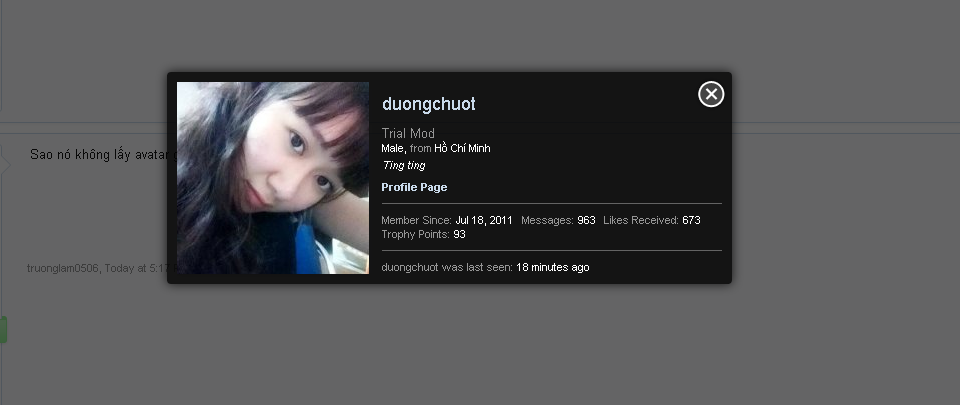Click the 'Jul 18, 2011' join date
This screenshot has height=405, width=960.
point(484,220)
